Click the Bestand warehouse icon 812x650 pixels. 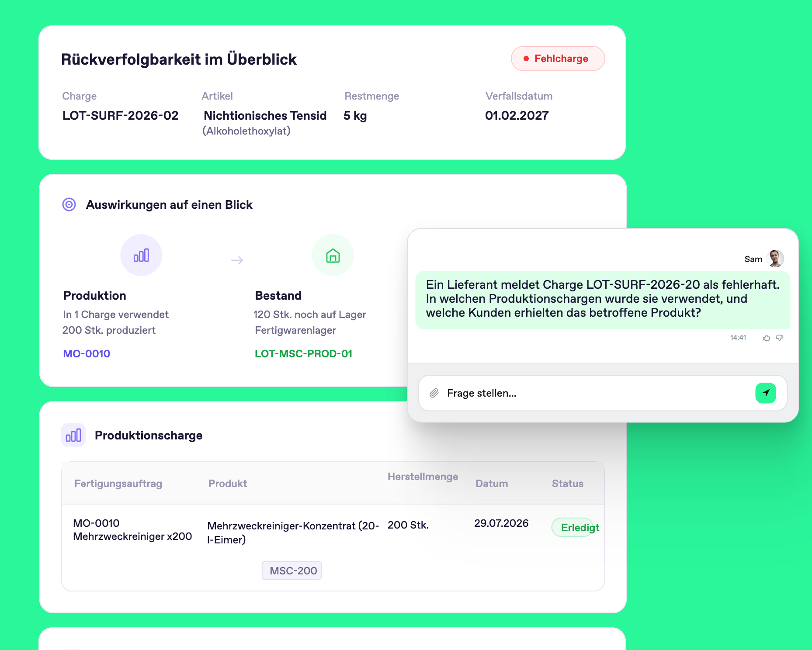333,255
